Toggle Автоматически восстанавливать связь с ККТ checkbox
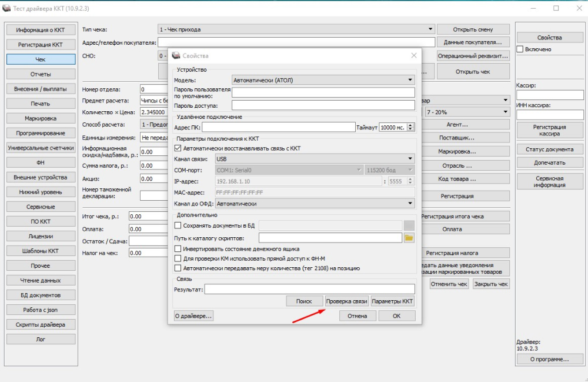The width and height of the screenshot is (588, 382). point(178,148)
